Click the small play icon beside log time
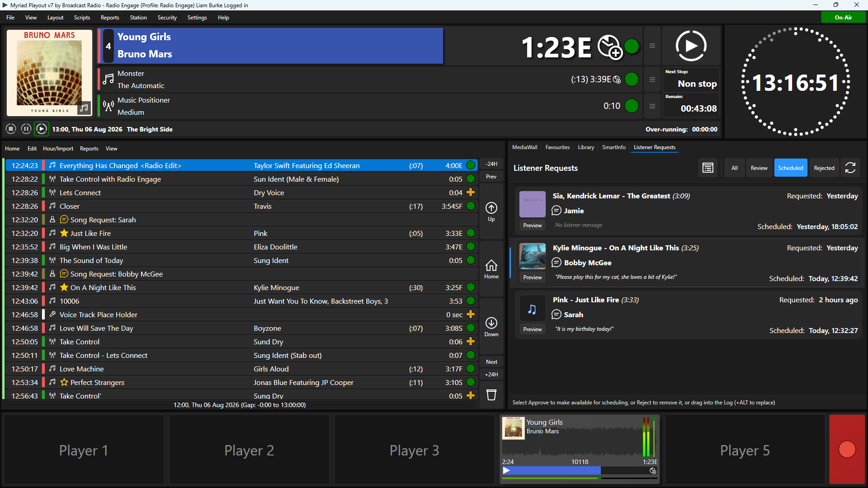 pos(42,129)
